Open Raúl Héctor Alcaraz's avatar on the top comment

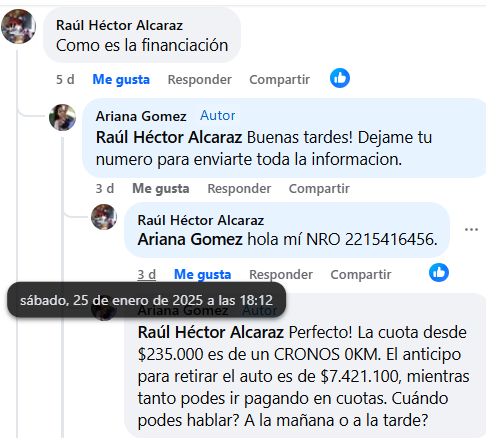[18, 26]
